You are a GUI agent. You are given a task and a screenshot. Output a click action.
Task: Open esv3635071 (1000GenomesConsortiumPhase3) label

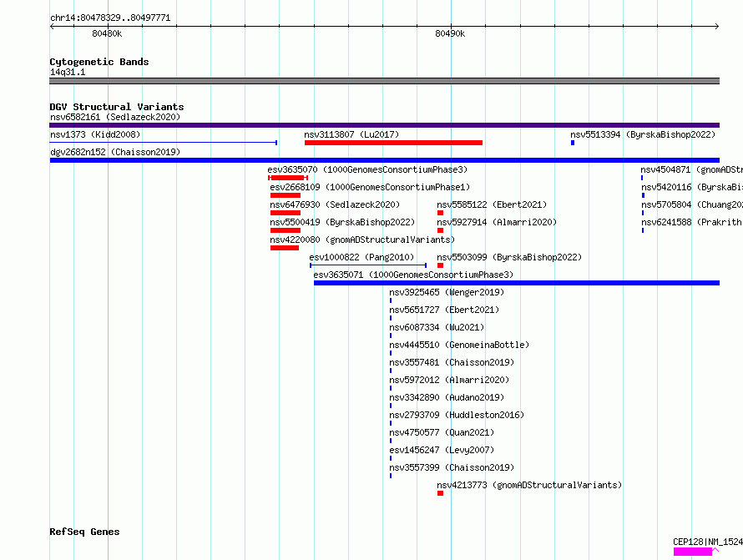point(413,275)
